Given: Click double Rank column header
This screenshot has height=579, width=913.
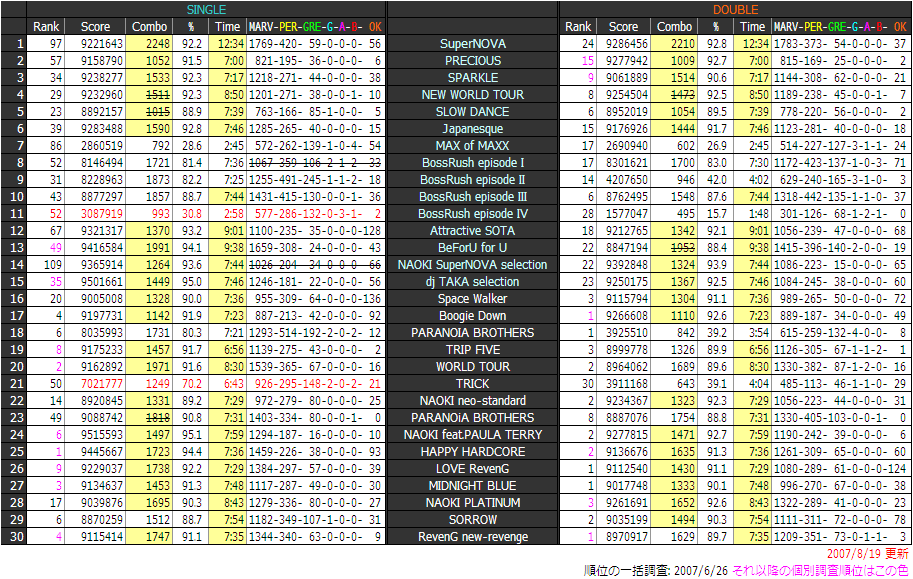Looking at the screenshot, I should pos(578,27).
